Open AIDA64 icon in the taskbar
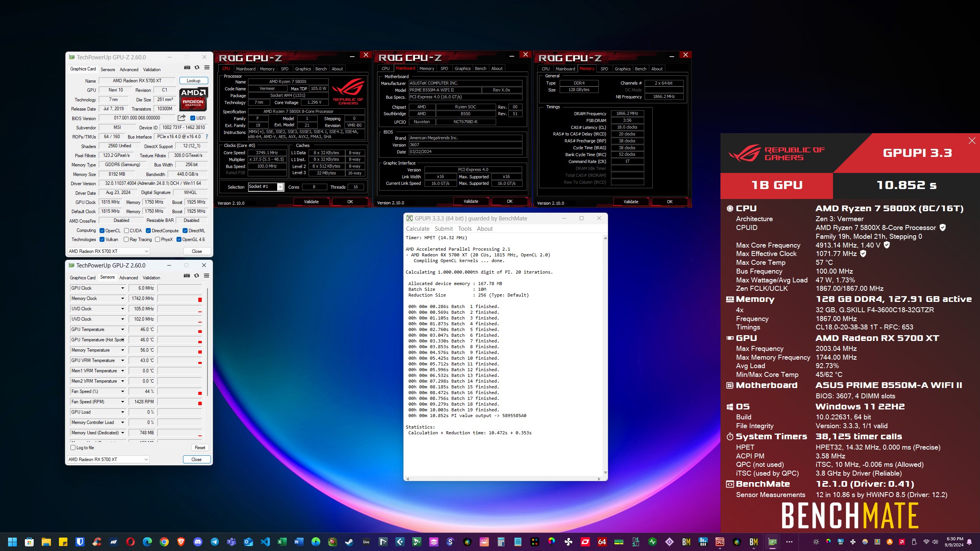980x551 pixels. 602,542
